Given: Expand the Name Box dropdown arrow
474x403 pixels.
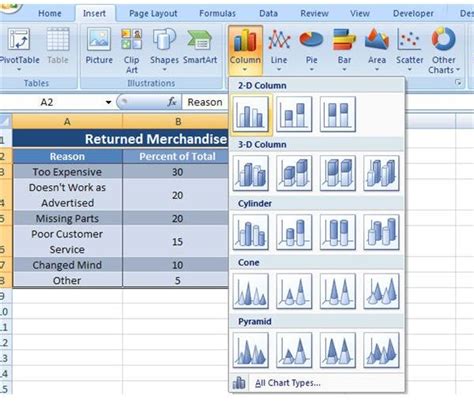Looking at the screenshot, I should (108, 102).
